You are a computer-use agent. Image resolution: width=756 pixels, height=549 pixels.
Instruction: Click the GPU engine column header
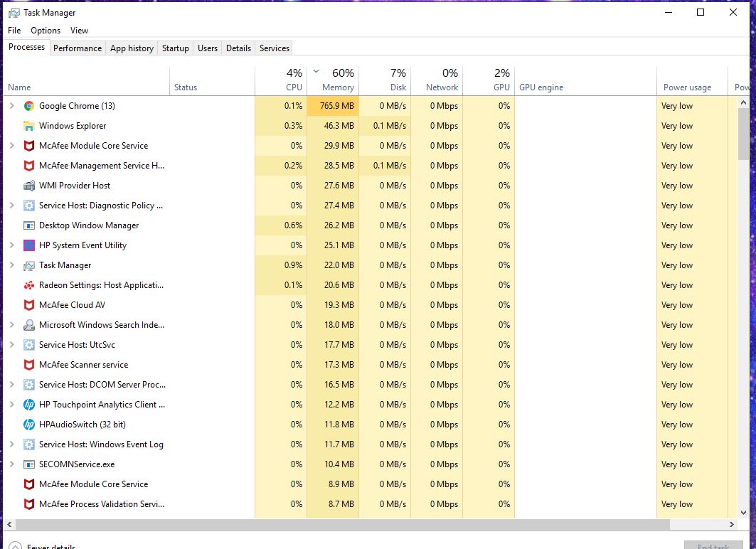click(x=586, y=80)
